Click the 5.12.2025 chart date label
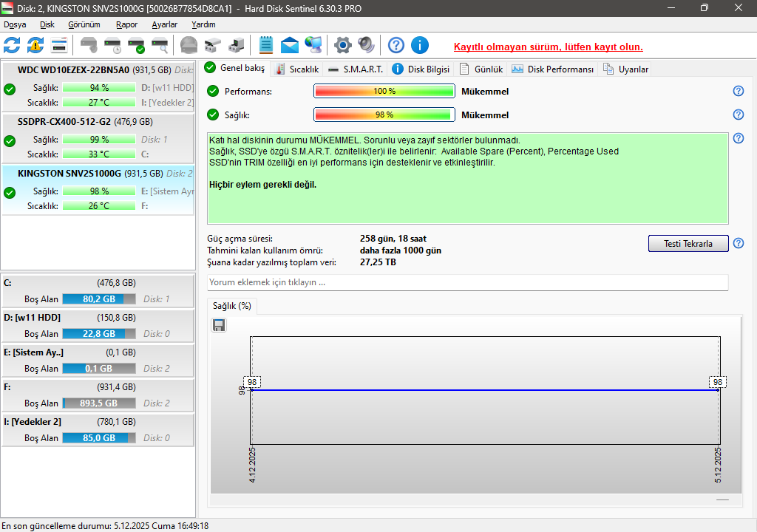Viewport: 757px width, 532px height. point(718,465)
